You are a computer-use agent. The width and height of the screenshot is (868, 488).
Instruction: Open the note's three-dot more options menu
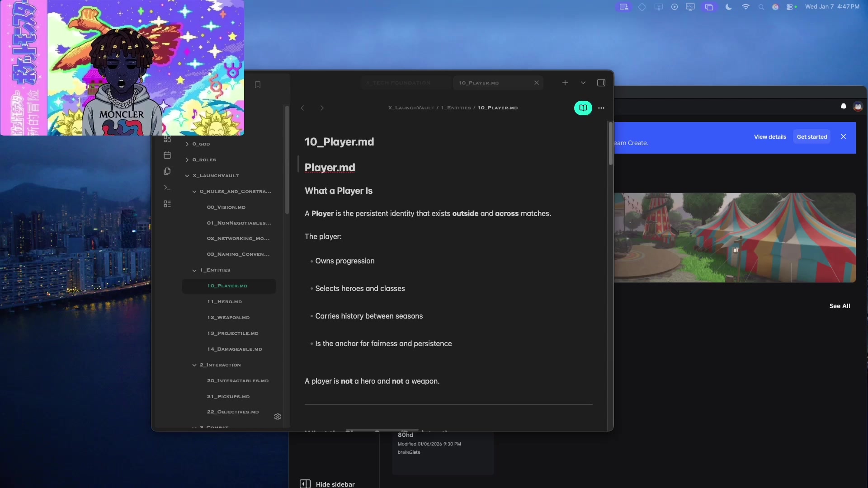[x=601, y=108]
